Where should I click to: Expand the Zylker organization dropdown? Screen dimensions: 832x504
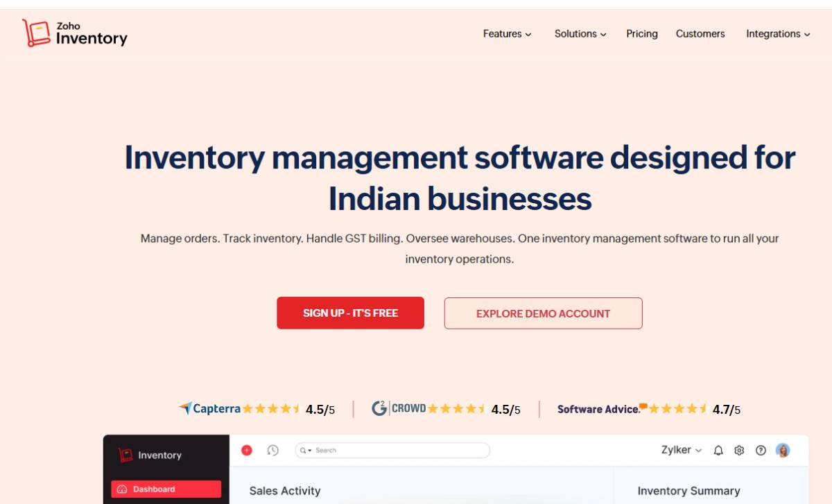[682, 450]
